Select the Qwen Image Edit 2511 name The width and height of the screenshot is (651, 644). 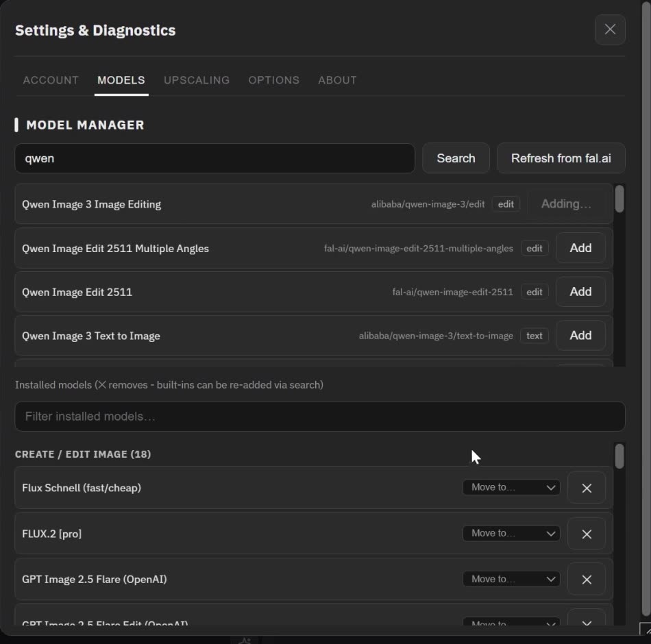point(77,292)
